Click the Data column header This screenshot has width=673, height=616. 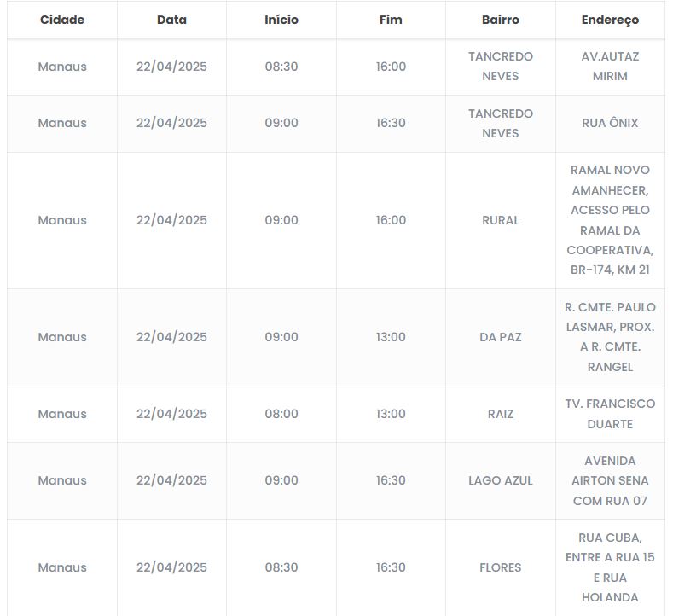(171, 20)
